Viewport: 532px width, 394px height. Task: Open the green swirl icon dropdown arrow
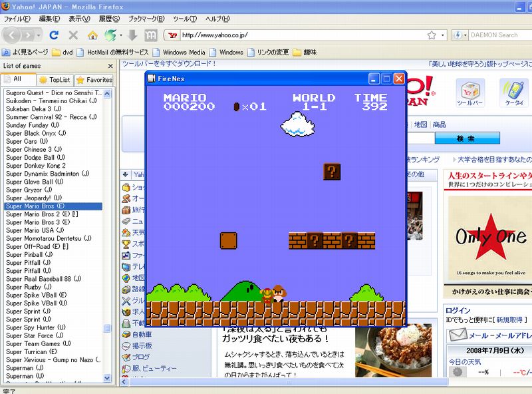pos(121,35)
